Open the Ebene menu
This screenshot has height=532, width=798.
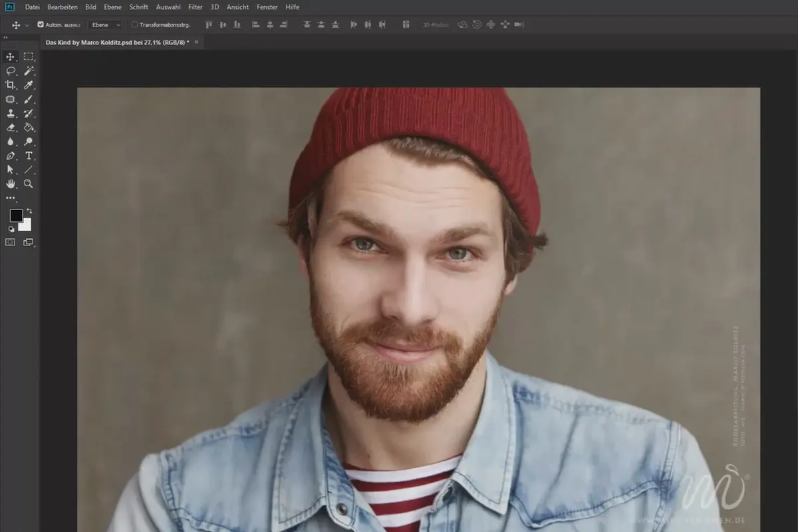point(113,7)
